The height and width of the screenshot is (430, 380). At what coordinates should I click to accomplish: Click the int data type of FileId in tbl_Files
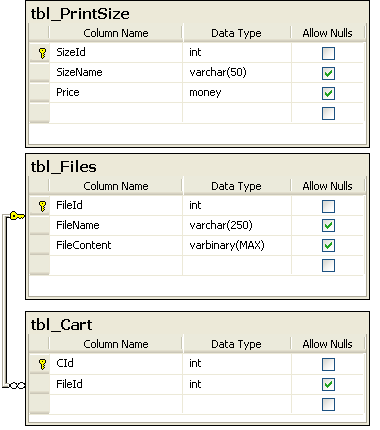pos(237,205)
